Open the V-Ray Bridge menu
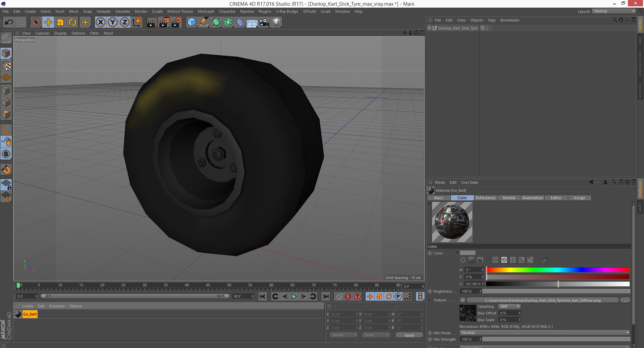644x348 pixels. pyautogui.click(x=287, y=11)
